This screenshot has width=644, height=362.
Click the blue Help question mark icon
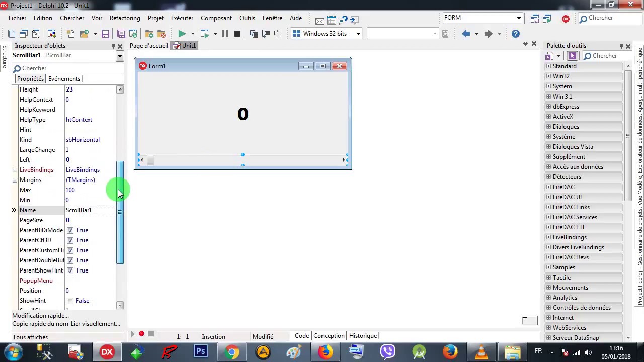515,34
